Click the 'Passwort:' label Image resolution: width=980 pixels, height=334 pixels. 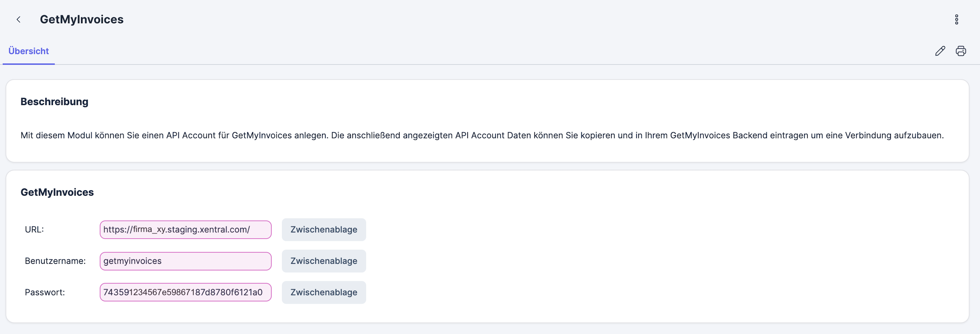click(45, 292)
